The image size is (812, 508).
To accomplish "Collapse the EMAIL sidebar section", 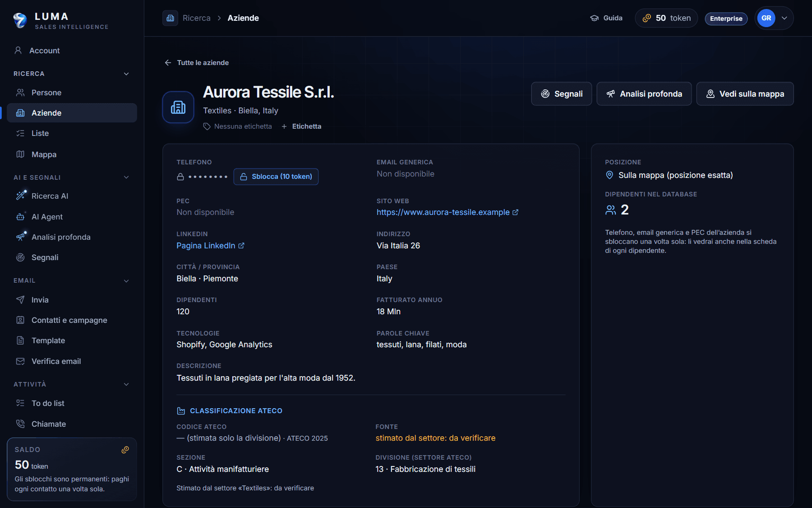I will 126,281.
